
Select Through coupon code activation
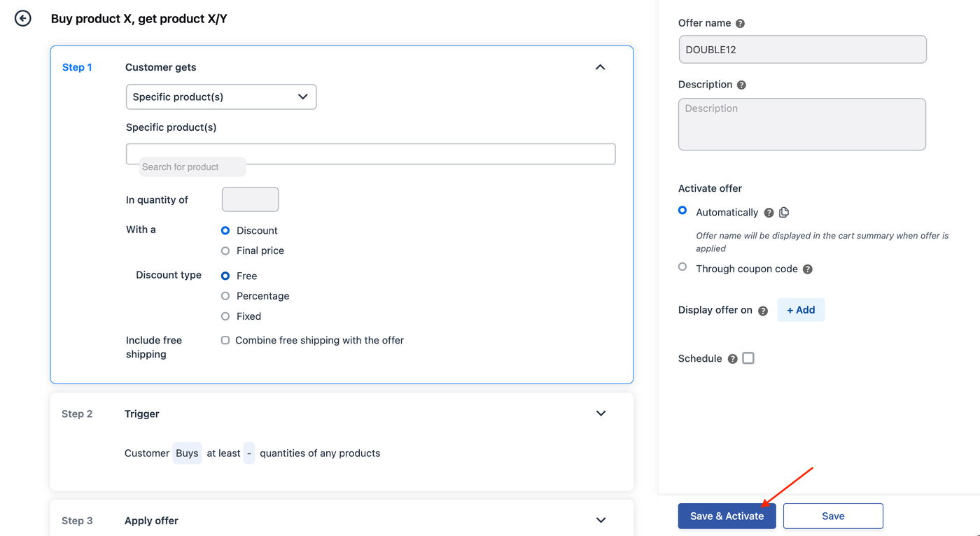point(682,267)
